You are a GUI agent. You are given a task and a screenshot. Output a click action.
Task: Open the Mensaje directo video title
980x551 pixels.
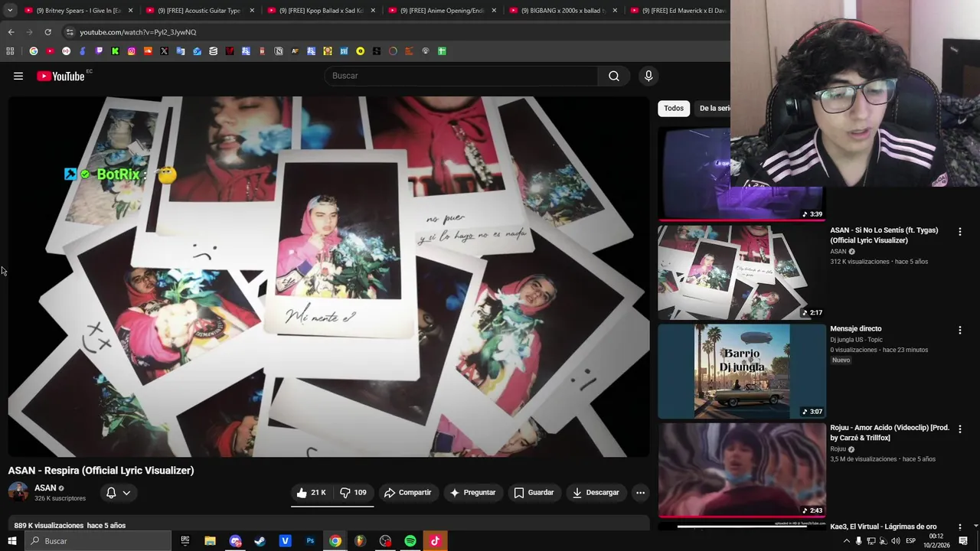(856, 328)
